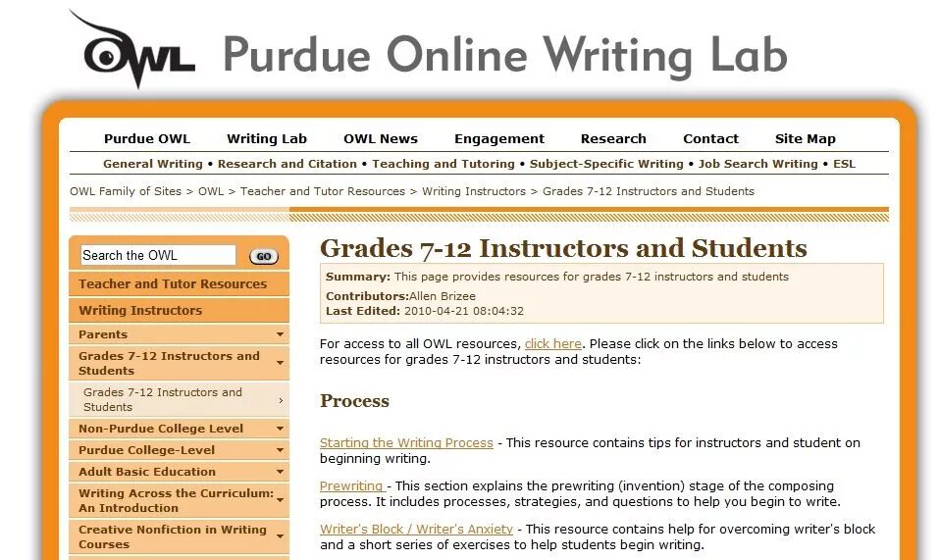Focus the Search the OWL field
Screen dimensions: 939x560
click(158, 255)
